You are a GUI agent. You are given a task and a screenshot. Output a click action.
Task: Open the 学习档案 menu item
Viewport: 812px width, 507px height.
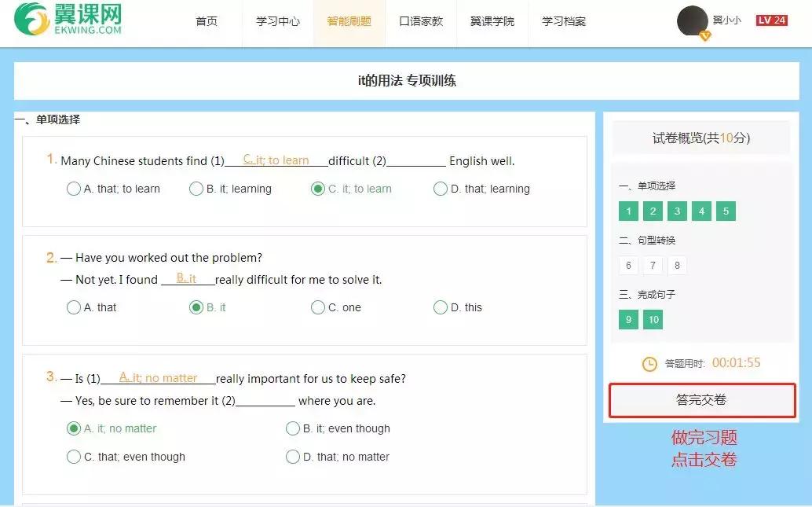point(562,21)
